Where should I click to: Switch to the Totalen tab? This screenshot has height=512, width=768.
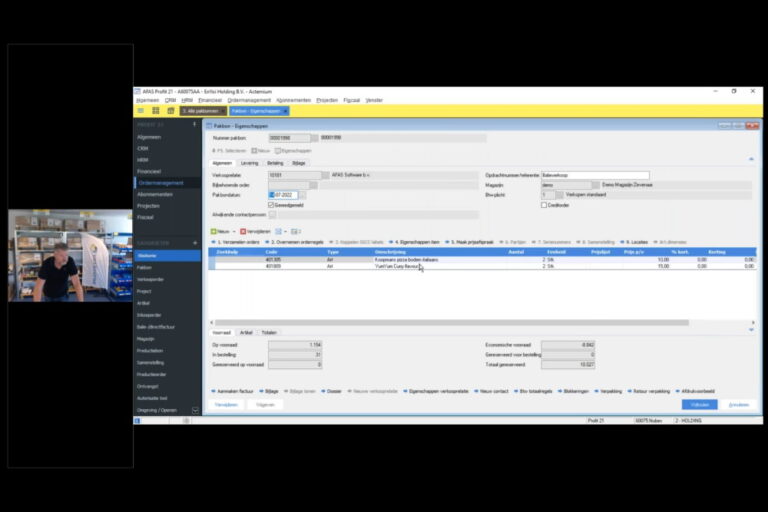point(269,333)
